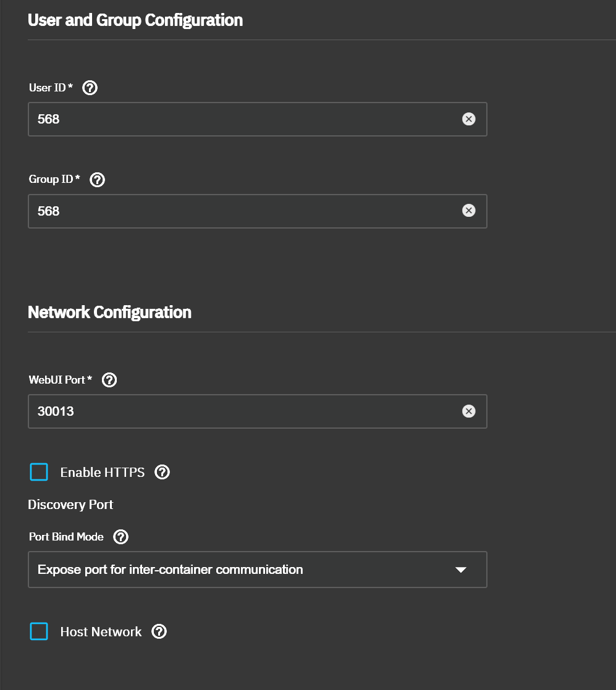Show help for the Group ID field

tap(98, 180)
